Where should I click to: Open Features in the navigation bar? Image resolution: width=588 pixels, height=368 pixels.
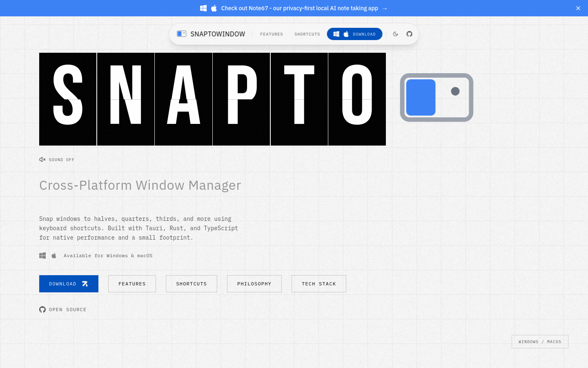tap(272, 34)
